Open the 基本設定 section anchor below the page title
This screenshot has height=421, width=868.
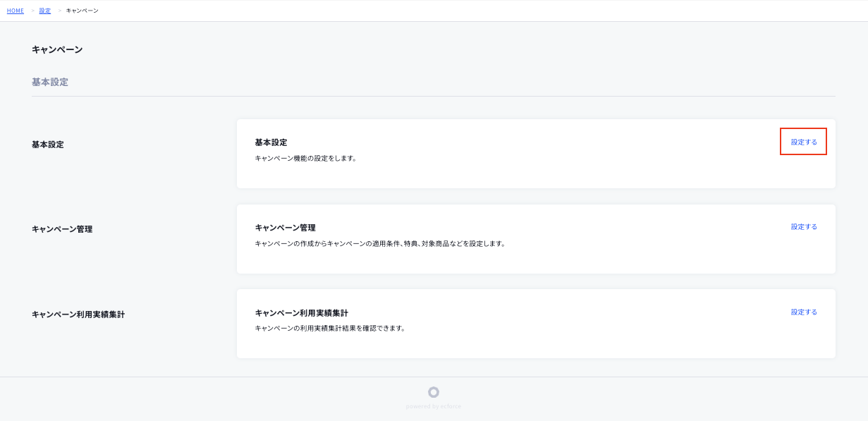coord(49,82)
